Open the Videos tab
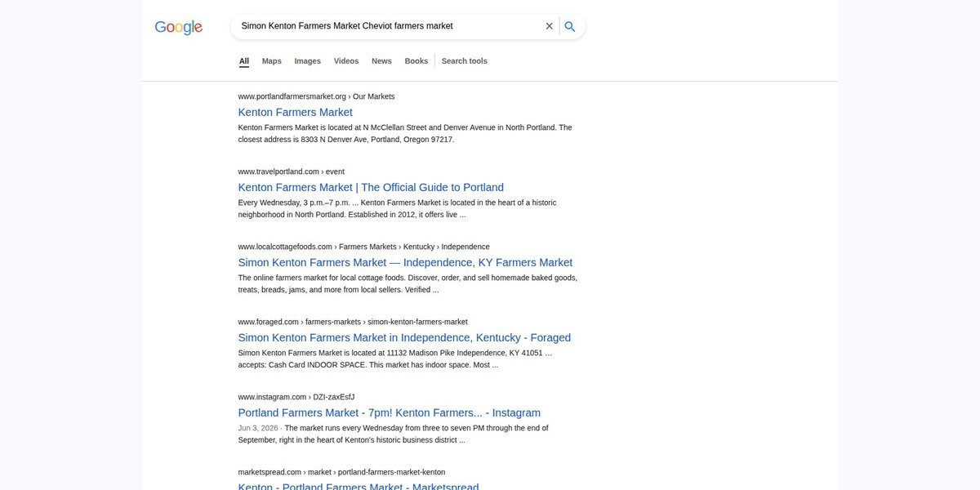 pyautogui.click(x=346, y=61)
